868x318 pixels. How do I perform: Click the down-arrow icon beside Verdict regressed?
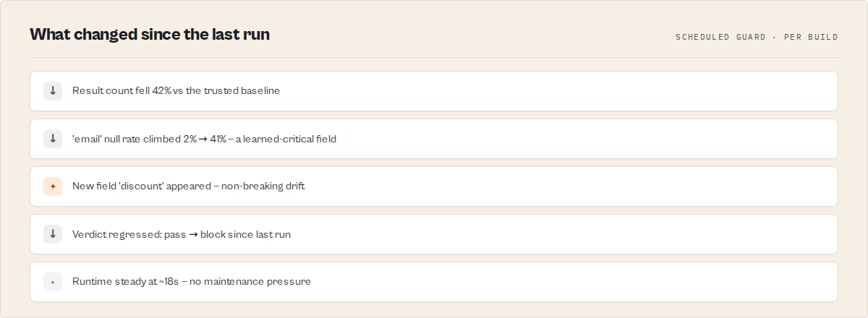(x=53, y=234)
